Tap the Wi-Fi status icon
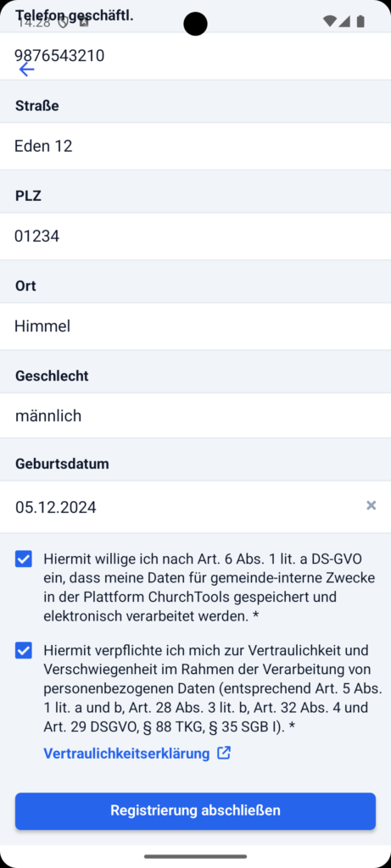This screenshot has height=868, width=391. (330, 21)
